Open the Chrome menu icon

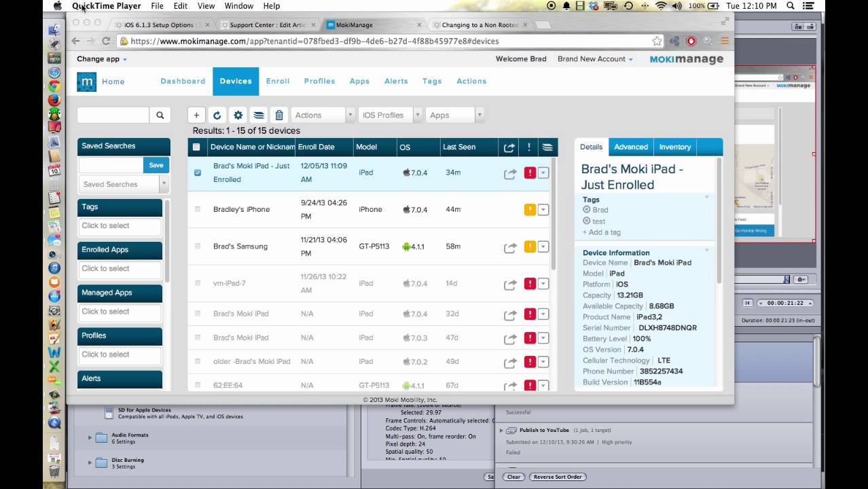[724, 41]
